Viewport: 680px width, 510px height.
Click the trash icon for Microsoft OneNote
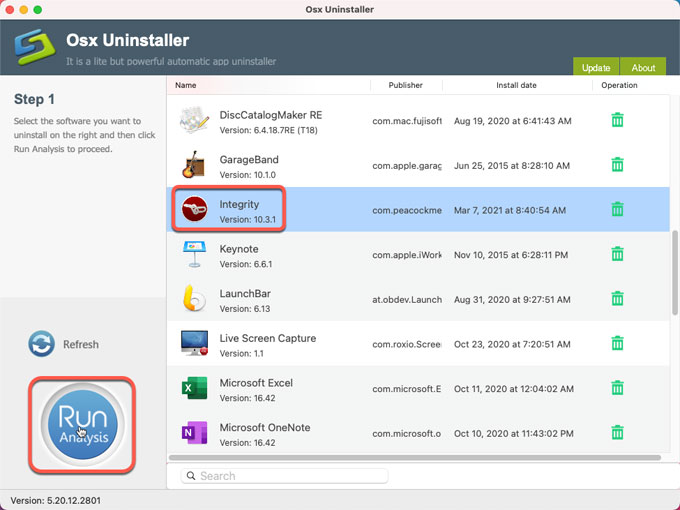click(617, 433)
